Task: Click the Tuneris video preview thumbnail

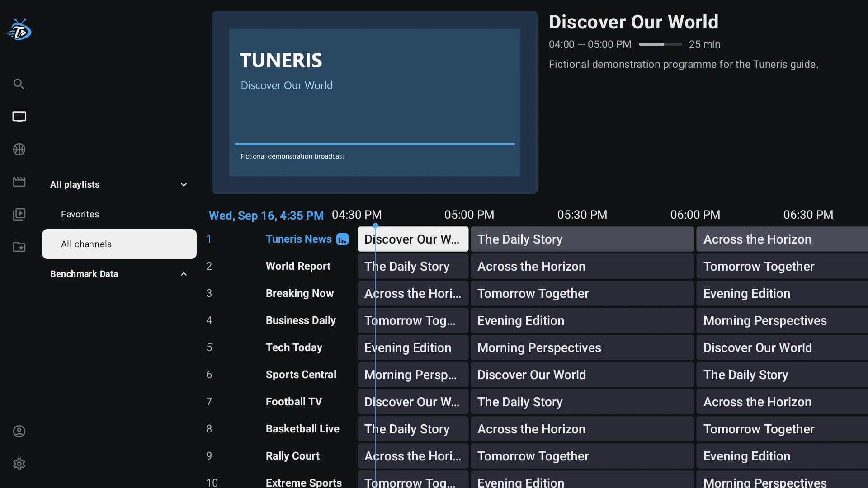Action: point(375,103)
